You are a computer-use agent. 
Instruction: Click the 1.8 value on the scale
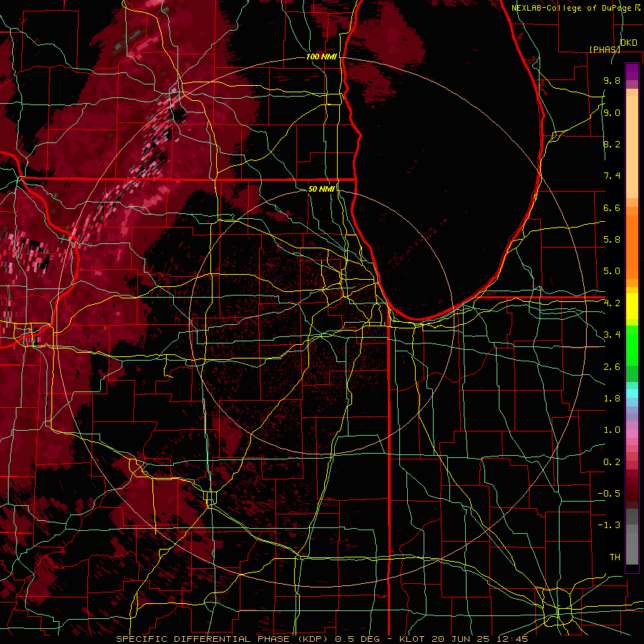[612, 399]
